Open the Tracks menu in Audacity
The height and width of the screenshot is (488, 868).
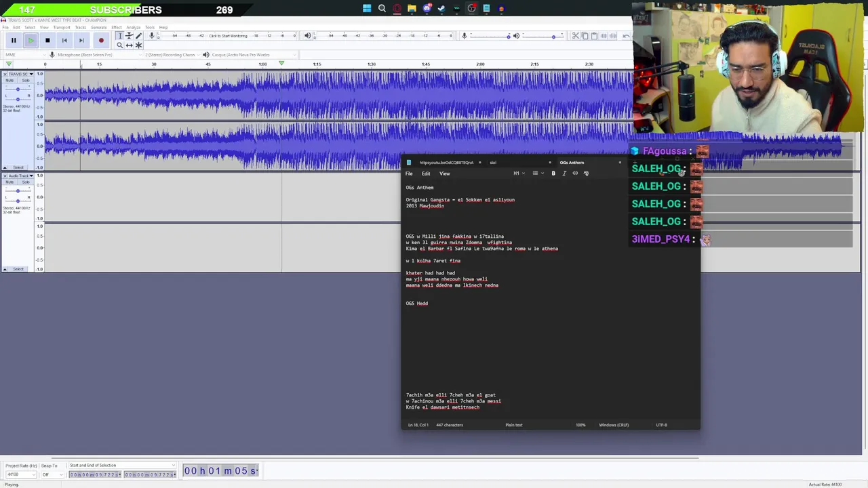click(x=81, y=27)
